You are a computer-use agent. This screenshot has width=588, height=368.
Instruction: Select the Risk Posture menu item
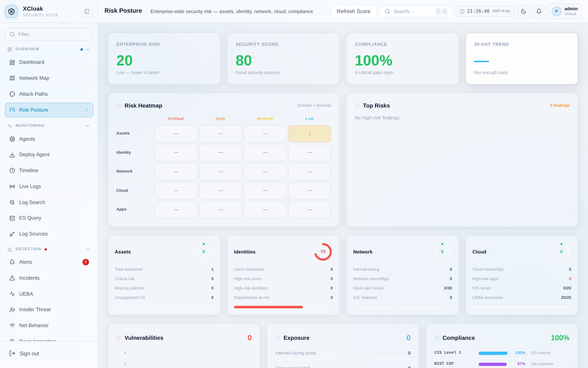49,110
